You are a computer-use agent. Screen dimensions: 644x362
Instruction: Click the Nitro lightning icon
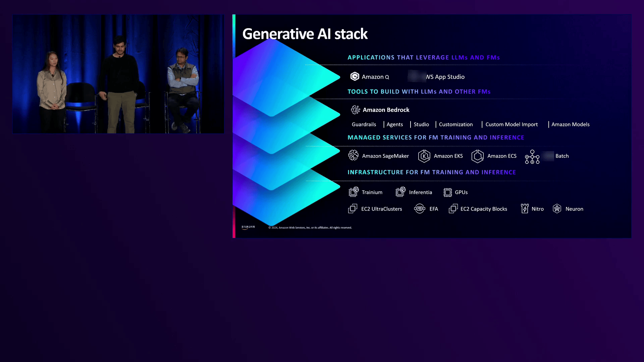pos(525,208)
